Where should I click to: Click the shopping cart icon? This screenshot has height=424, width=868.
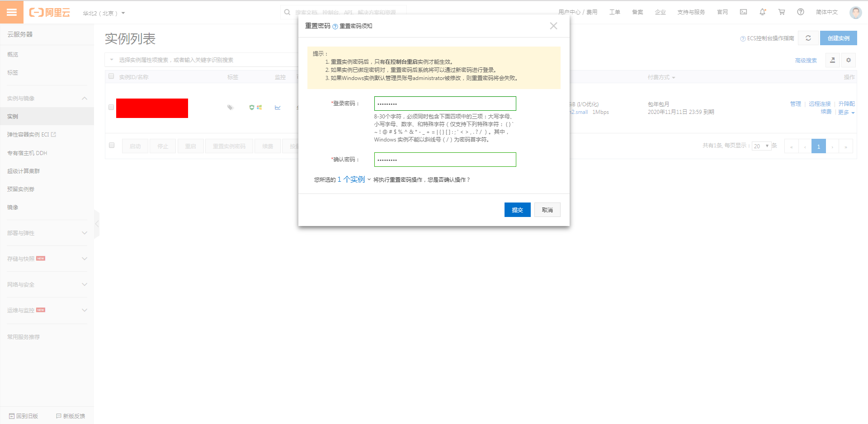[782, 12]
